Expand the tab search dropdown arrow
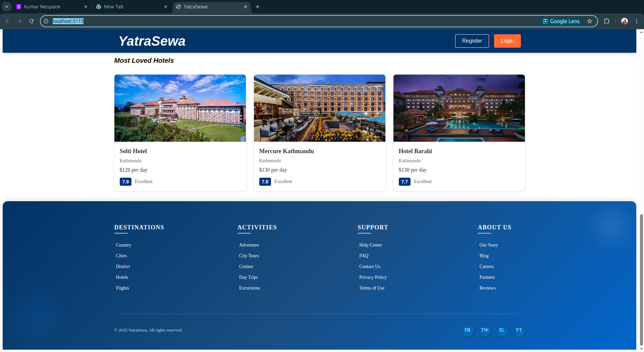This screenshot has width=644, height=352. tap(7, 7)
